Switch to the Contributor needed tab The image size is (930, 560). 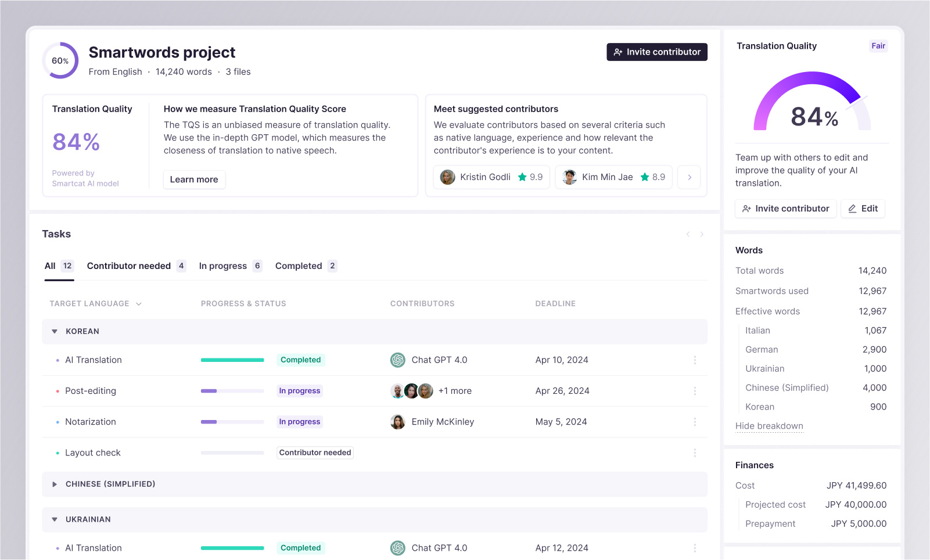click(x=129, y=265)
